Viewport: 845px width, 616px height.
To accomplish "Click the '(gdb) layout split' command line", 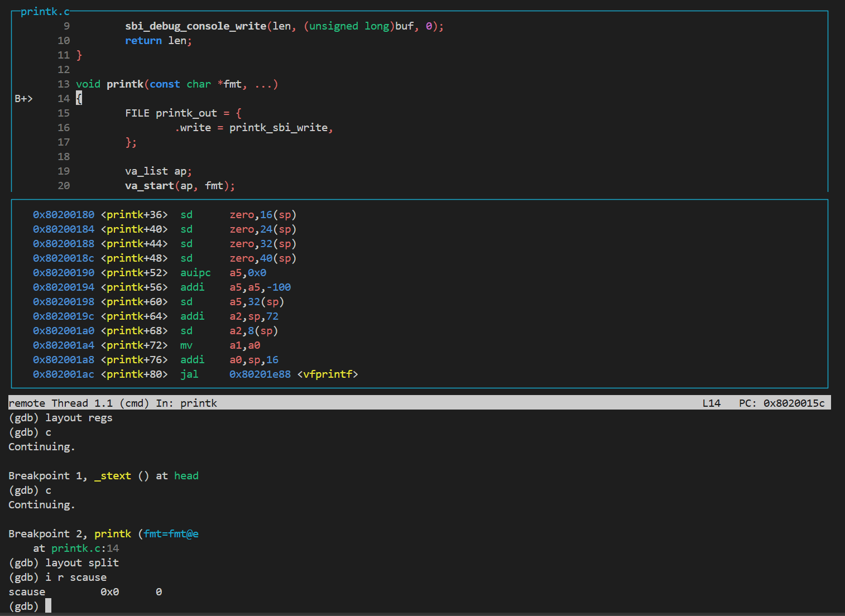I will [64, 563].
